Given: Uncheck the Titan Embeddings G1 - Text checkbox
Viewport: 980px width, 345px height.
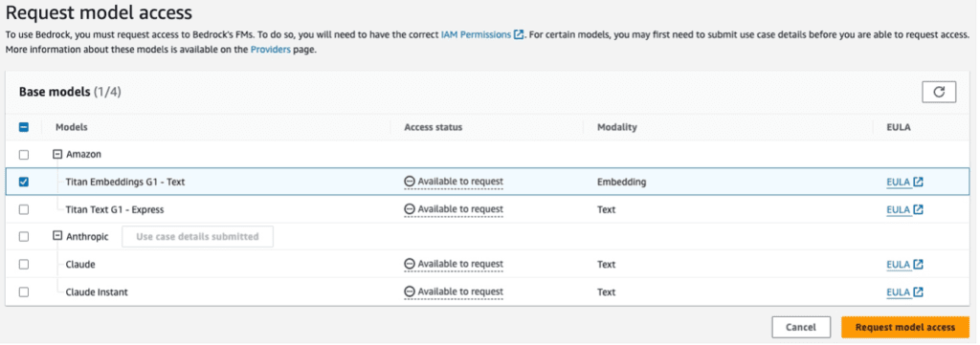Looking at the screenshot, I should pyautogui.click(x=24, y=183).
